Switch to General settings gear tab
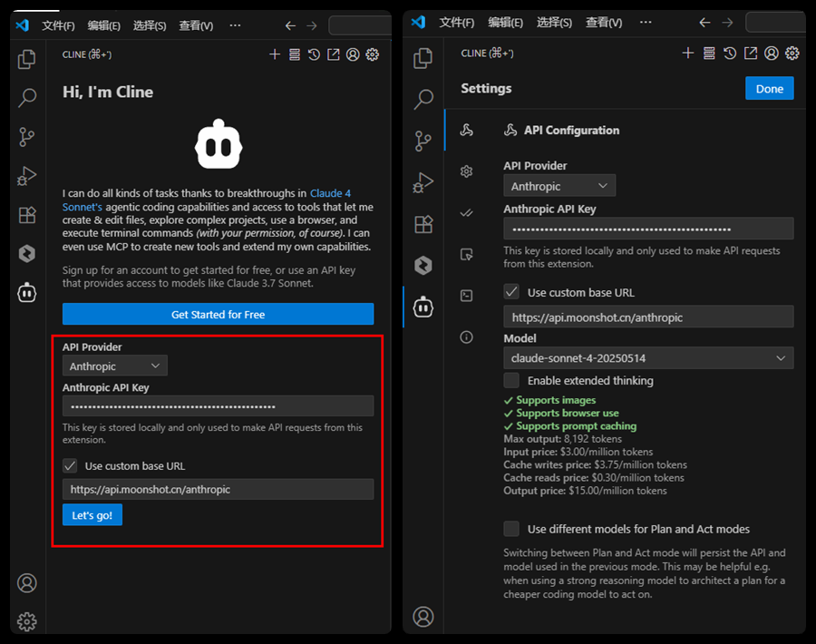This screenshot has width=816, height=644. [466, 171]
